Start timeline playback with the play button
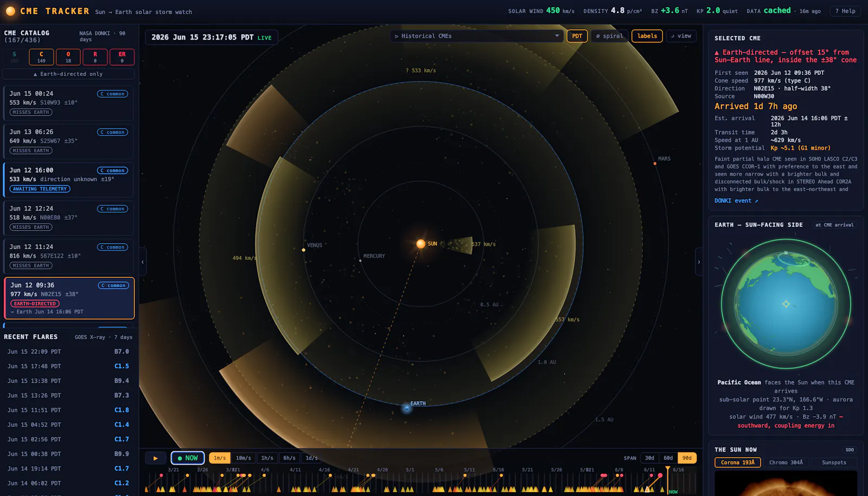Image resolution: width=868 pixels, height=496 pixels. point(156,458)
